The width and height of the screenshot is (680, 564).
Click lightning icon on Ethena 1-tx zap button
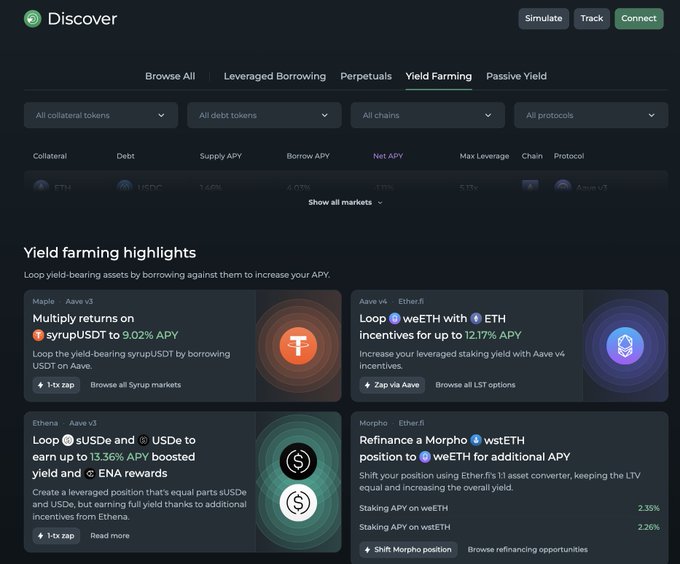[40, 536]
